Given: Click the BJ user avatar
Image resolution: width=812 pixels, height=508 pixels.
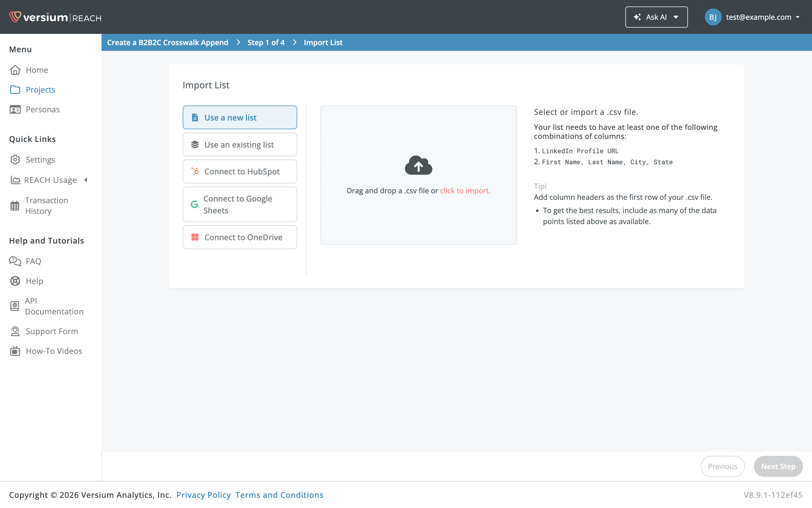Looking at the screenshot, I should coord(713,17).
